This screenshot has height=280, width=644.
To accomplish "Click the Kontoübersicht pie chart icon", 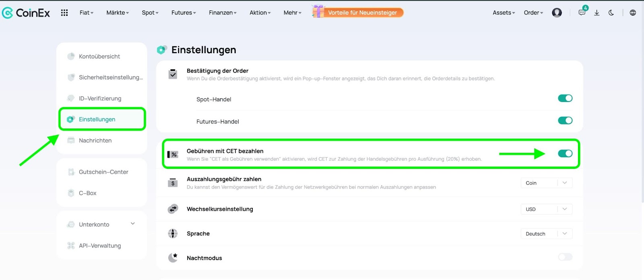I will pos(71,56).
